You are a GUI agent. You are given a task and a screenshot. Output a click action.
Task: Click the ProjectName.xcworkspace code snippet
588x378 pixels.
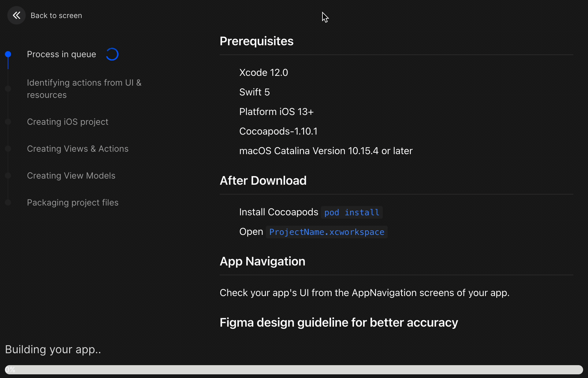327,232
